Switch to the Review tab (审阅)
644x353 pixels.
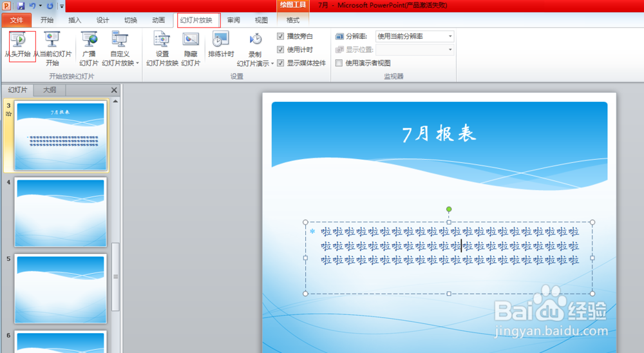(x=234, y=20)
